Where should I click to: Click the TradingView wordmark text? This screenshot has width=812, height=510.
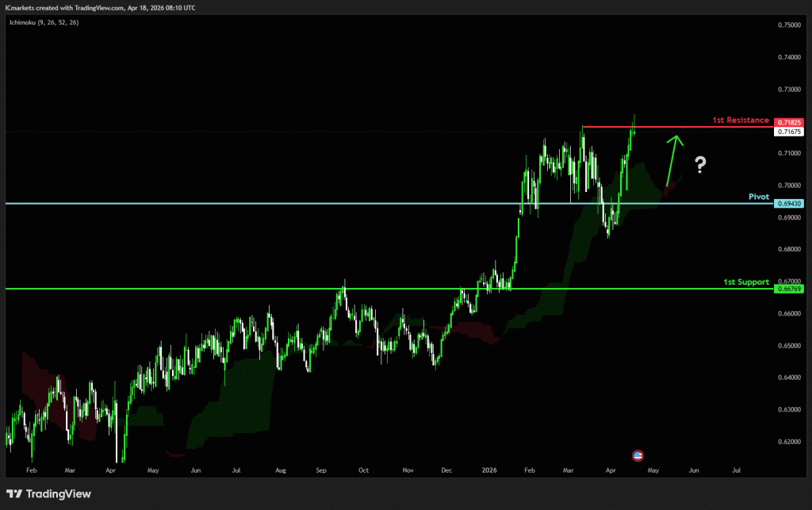click(x=59, y=494)
